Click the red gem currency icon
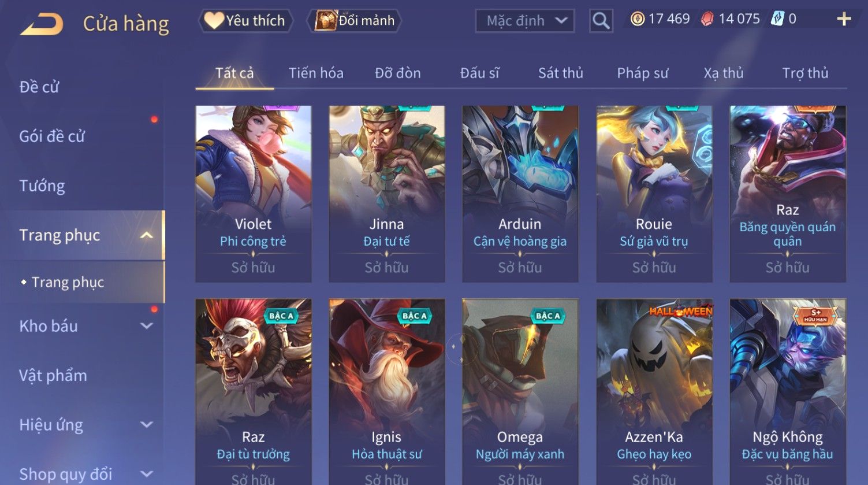868x485 pixels. point(707,19)
